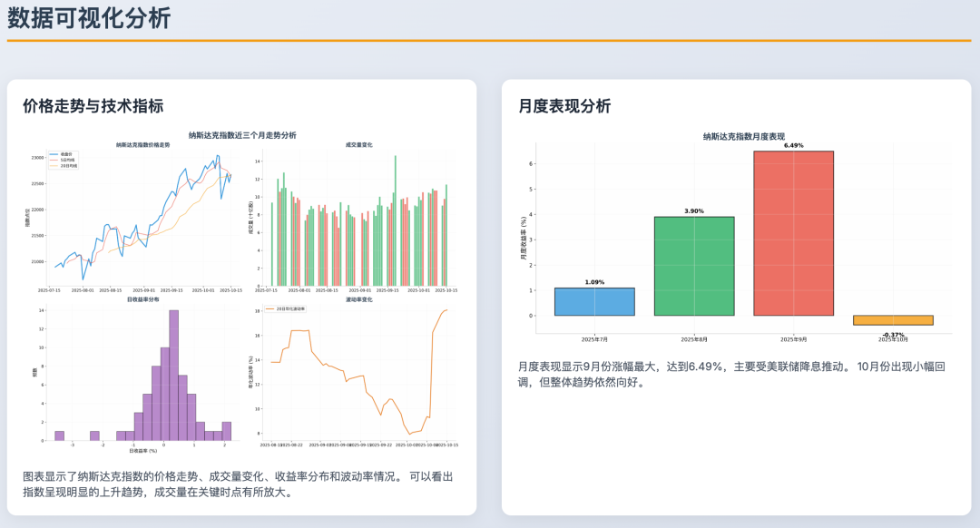
Task: Click the description text starting with 图表显示了纳斯达克指数
Action: click(238, 484)
